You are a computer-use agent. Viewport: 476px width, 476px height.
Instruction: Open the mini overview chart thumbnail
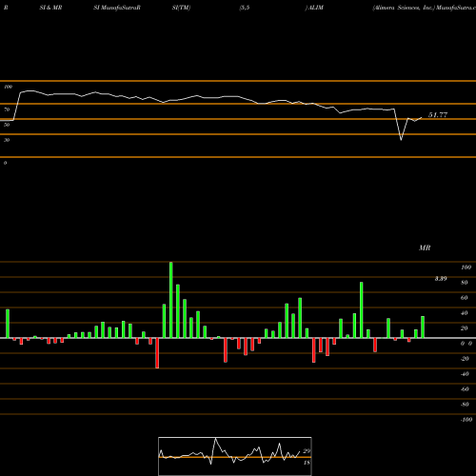click(x=235, y=456)
